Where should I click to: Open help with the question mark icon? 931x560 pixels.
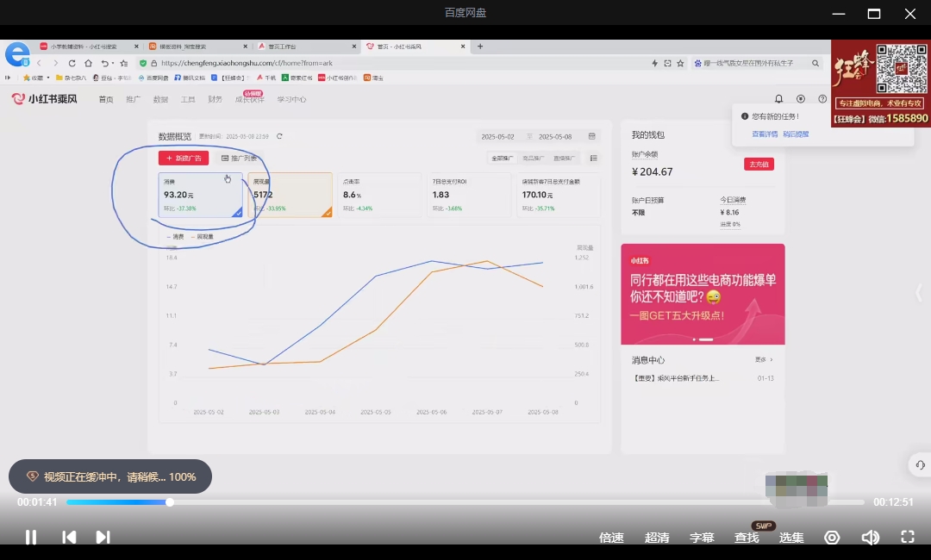pyautogui.click(x=822, y=99)
